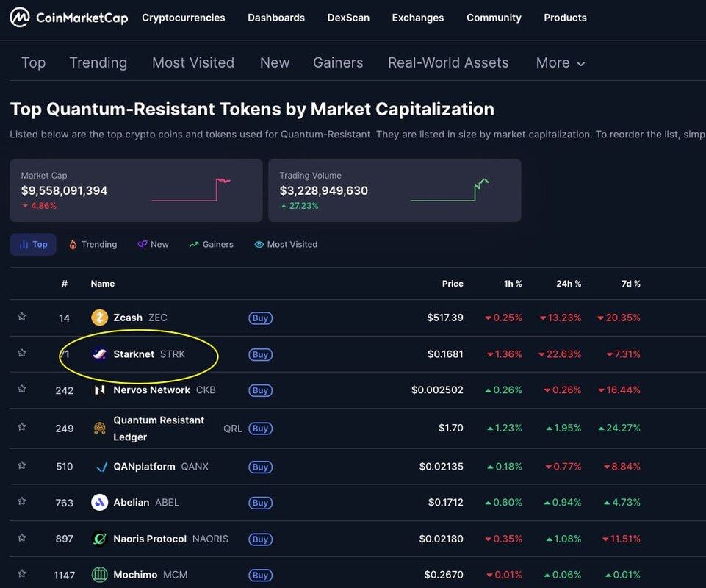
Task: Click the Quantum Resistant Ledger icon
Action: tap(99, 429)
